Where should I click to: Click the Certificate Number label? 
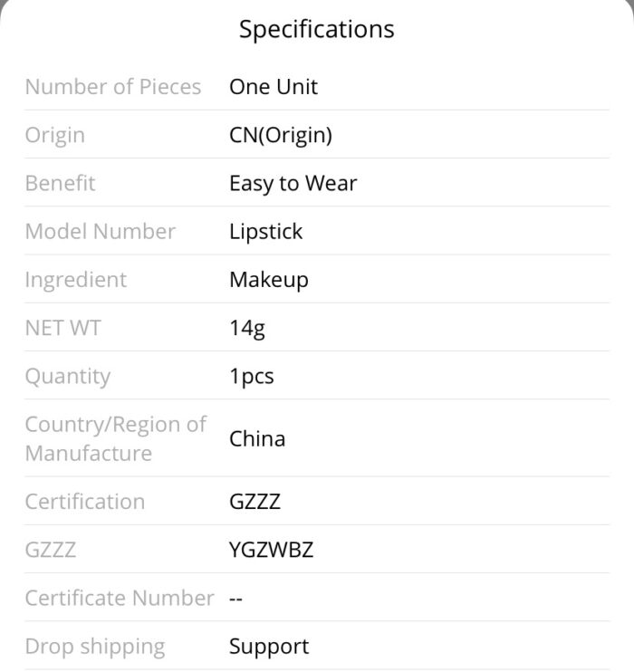click(x=120, y=598)
